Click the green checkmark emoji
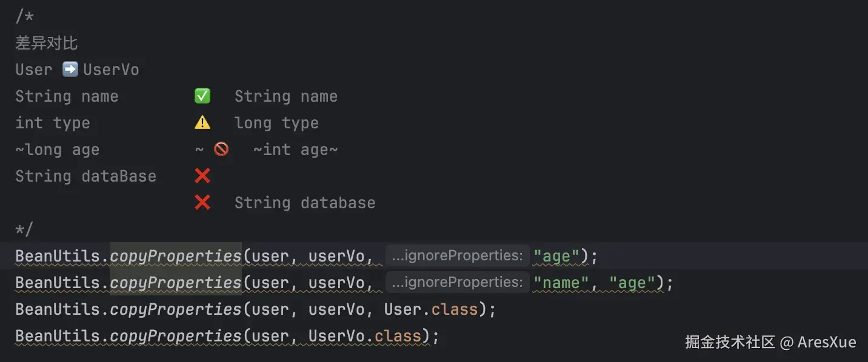 tap(202, 96)
